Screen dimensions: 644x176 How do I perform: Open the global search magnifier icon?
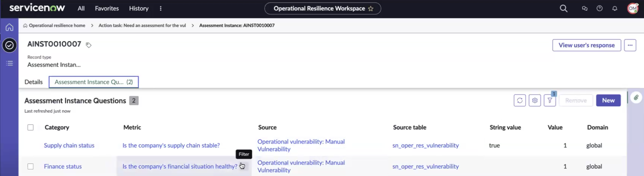tap(564, 9)
